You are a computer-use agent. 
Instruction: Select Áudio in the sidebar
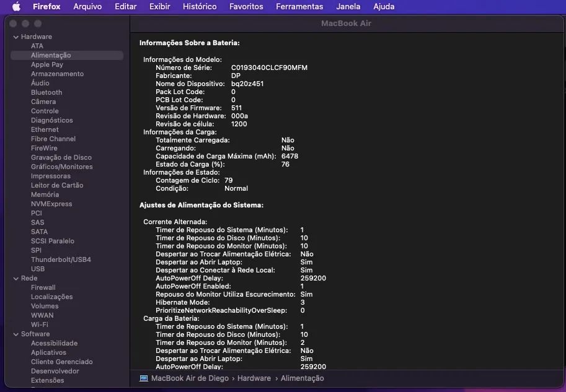(40, 83)
